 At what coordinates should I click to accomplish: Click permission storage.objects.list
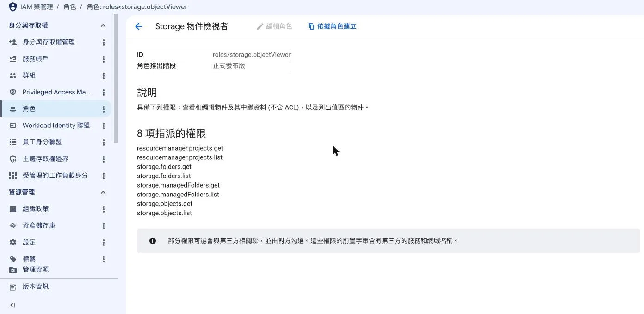point(164,213)
